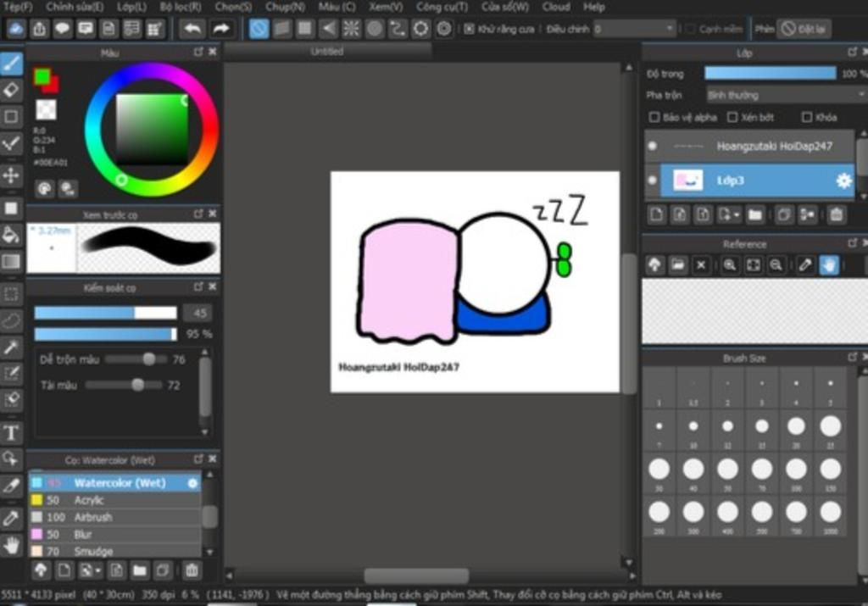
Task: Select the Reference panel eyedropper
Action: click(805, 265)
